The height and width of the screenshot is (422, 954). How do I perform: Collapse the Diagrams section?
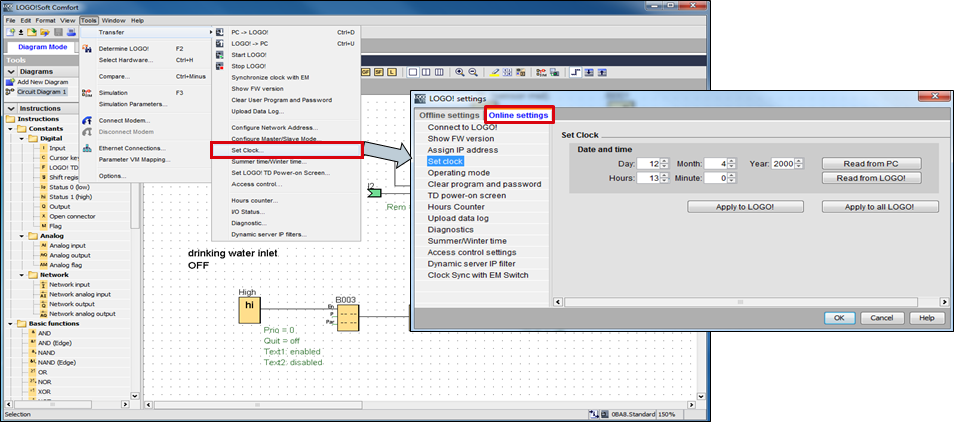[x=9, y=72]
